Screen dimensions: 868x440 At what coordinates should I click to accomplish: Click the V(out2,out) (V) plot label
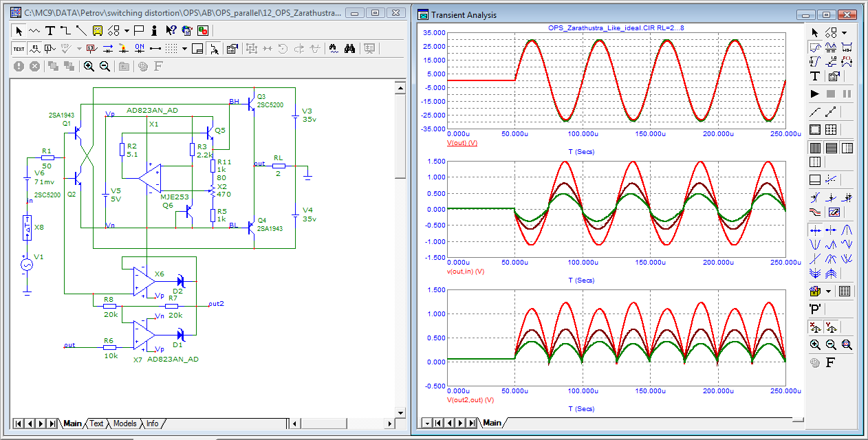coord(470,399)
